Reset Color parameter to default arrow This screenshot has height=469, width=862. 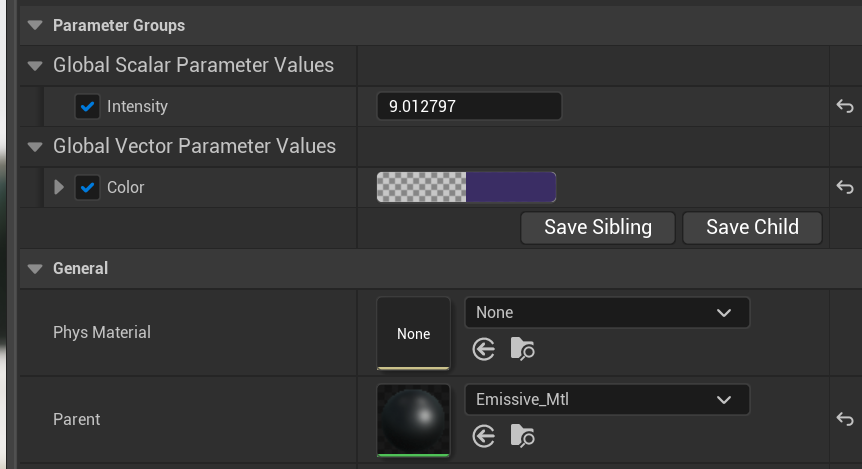click(x=845, y=187)
